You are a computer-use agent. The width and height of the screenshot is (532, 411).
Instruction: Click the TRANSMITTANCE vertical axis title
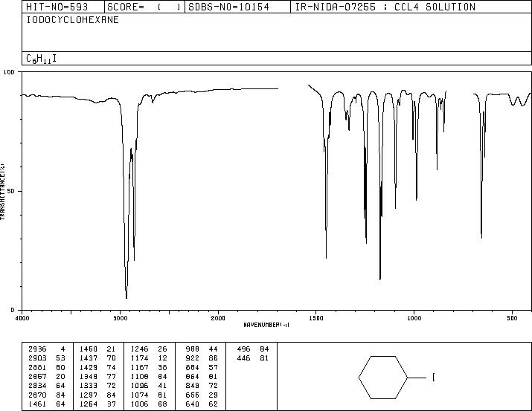3,192
